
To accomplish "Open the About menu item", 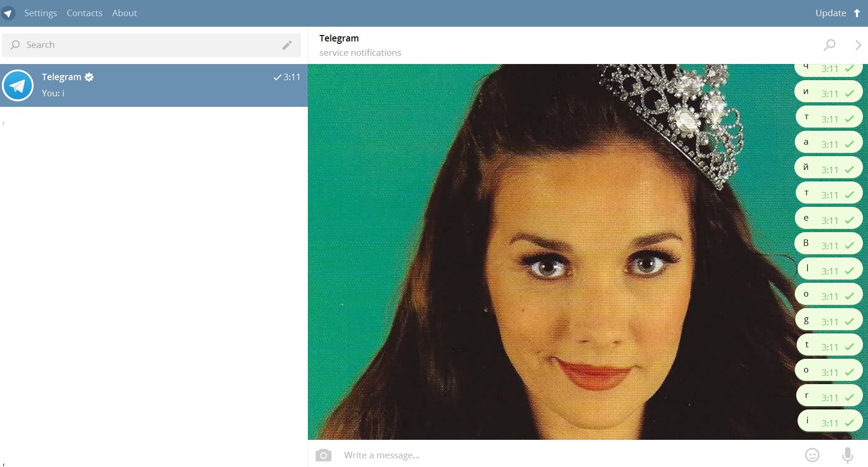I will coord(125,13).
